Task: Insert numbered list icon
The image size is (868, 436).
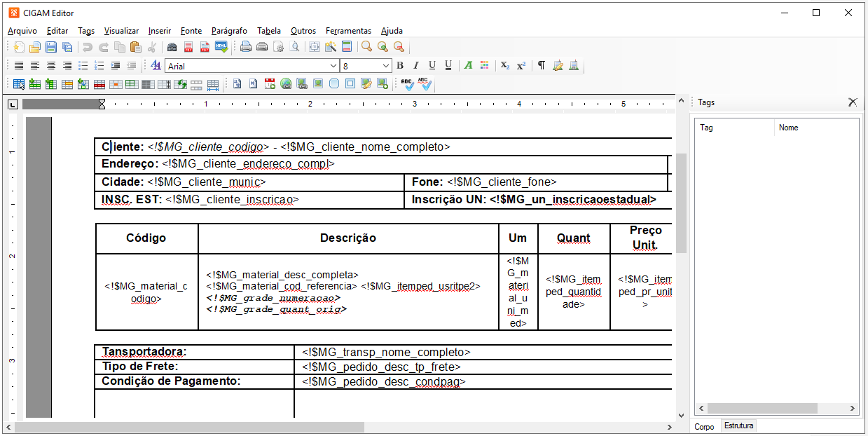Action: pos(99,65)
